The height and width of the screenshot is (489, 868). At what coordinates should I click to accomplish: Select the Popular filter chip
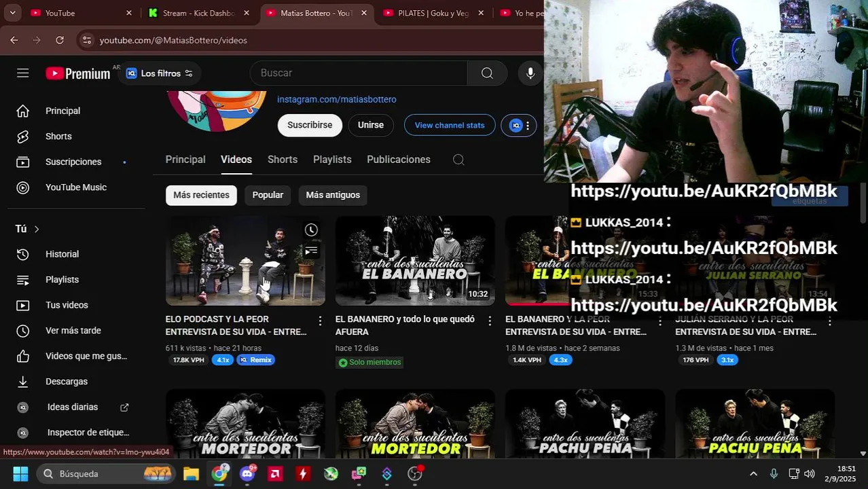point(268,195)
